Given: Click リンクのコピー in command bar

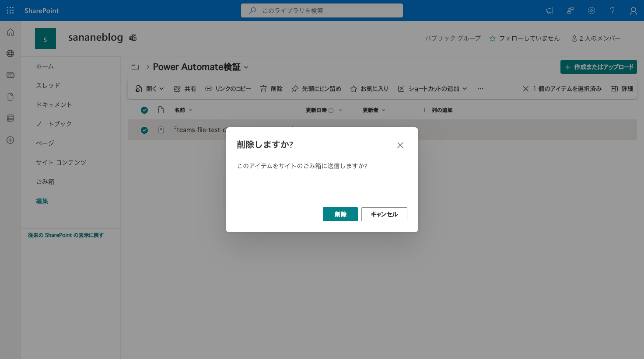Looking at the screenshot, I should click(x=228, y=89).
